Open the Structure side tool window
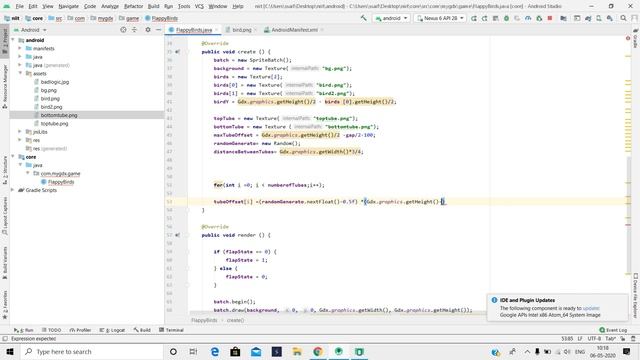This screenshot has width=640, height=360. [x=5, y=170]
